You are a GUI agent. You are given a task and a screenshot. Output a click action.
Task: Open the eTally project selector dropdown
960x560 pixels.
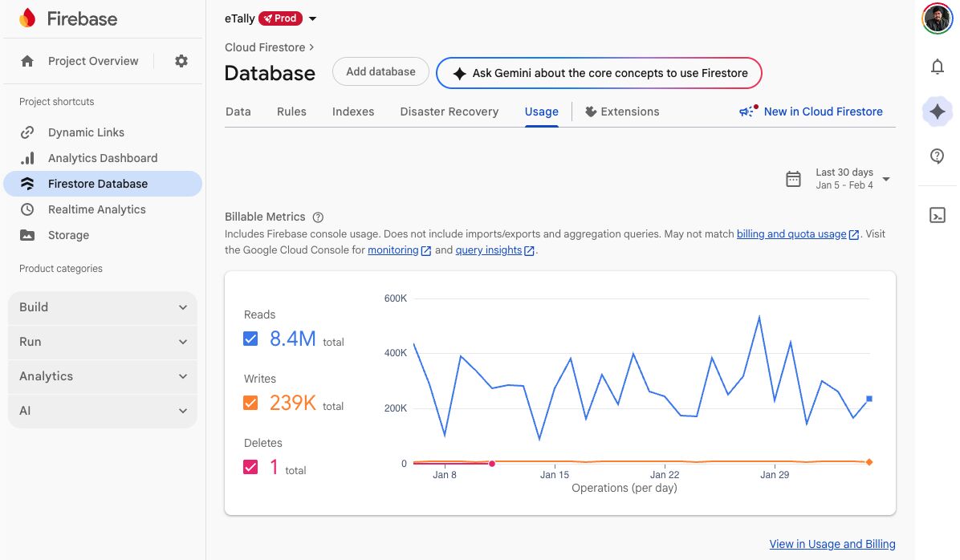pyautogui.click(x=312, y=18)
